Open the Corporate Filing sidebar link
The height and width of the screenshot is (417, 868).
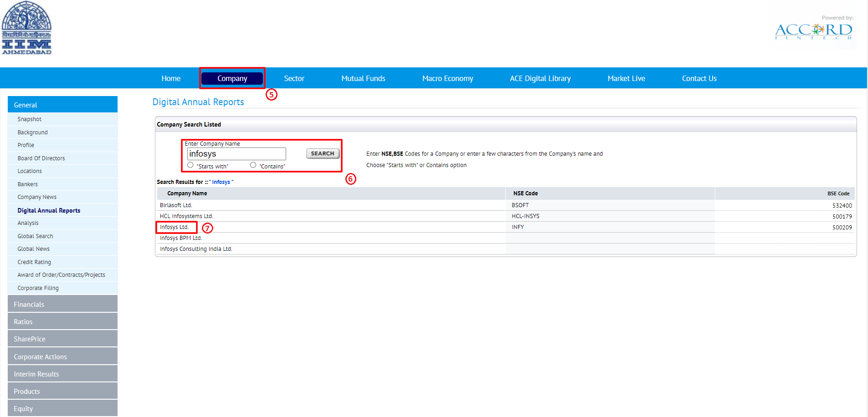click(x=38, y=288)
